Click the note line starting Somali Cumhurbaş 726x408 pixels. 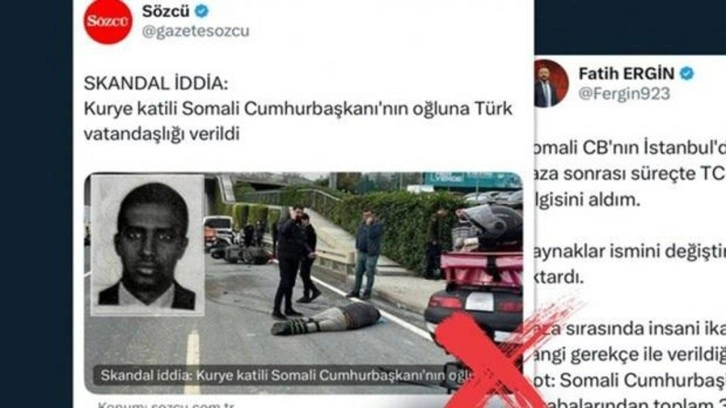pos(630,381)
